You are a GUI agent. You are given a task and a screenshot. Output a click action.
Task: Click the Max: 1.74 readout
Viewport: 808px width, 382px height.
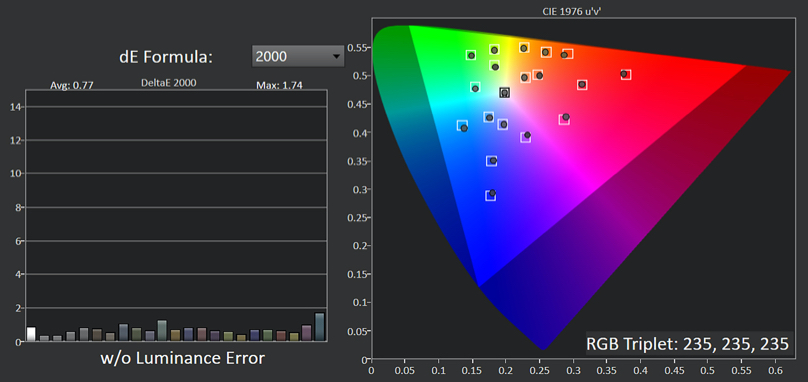point(279,85)
